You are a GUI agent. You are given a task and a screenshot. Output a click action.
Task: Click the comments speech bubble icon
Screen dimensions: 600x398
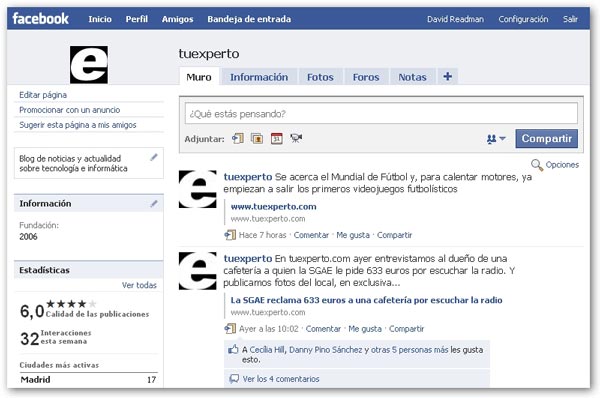coord(234,378)
